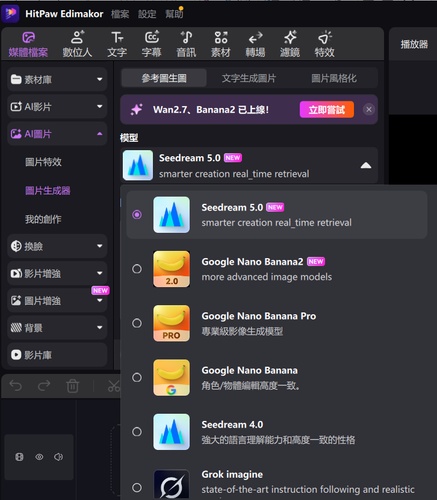Click the Google Nano Banana Pro model name
This screenshot has height=500, width=437.
click(x=259, y=316)
